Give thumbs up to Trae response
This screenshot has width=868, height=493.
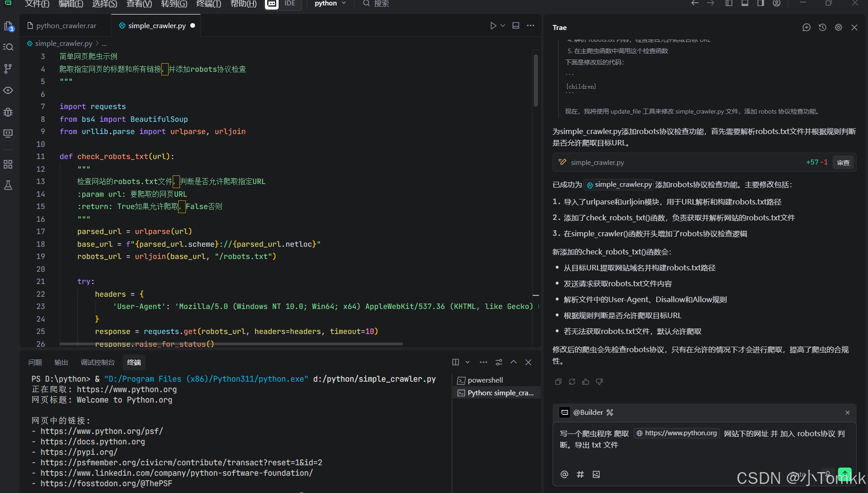(586, 382)
